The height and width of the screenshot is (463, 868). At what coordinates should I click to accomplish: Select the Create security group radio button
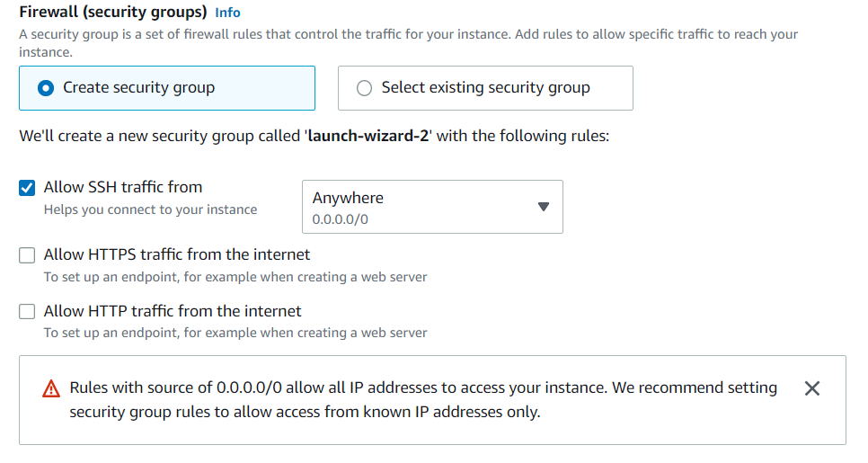point(46,88)
